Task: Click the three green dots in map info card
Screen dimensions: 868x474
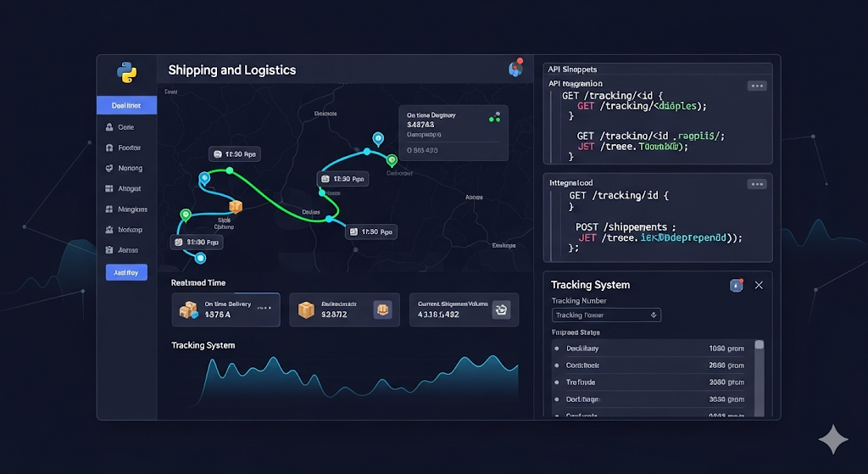Action: [495, 117]
